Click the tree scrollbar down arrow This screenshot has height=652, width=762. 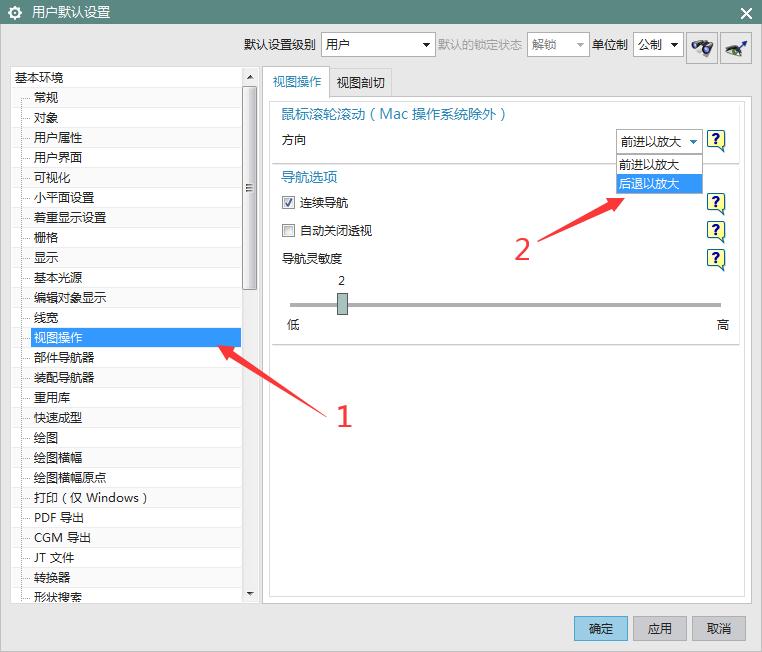[250, 593]
